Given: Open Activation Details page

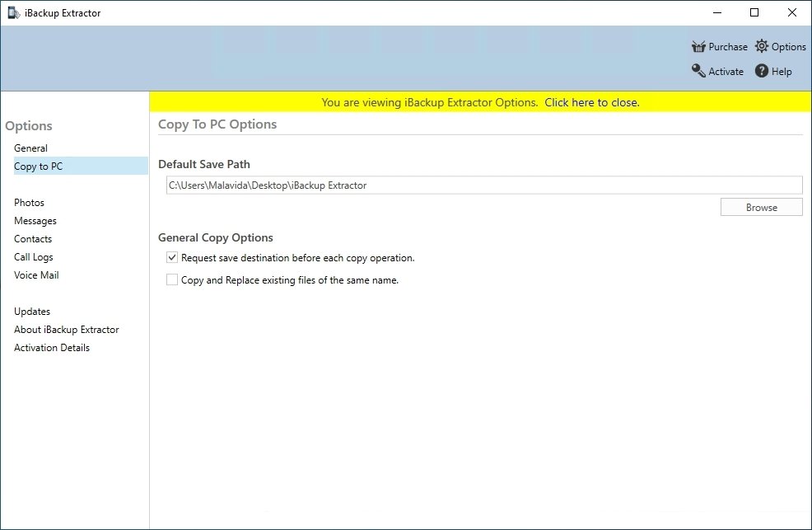Looking at the screenshot, I should [x=52, y=348].
